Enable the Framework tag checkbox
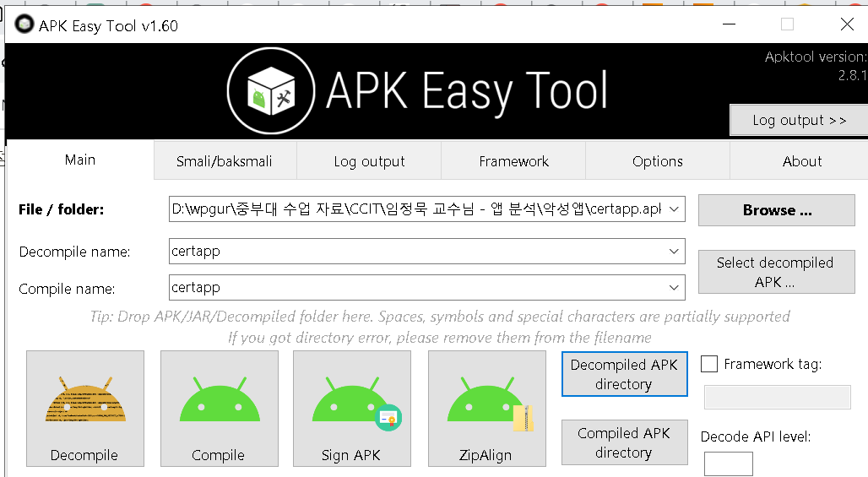 [x=709, y=364]
